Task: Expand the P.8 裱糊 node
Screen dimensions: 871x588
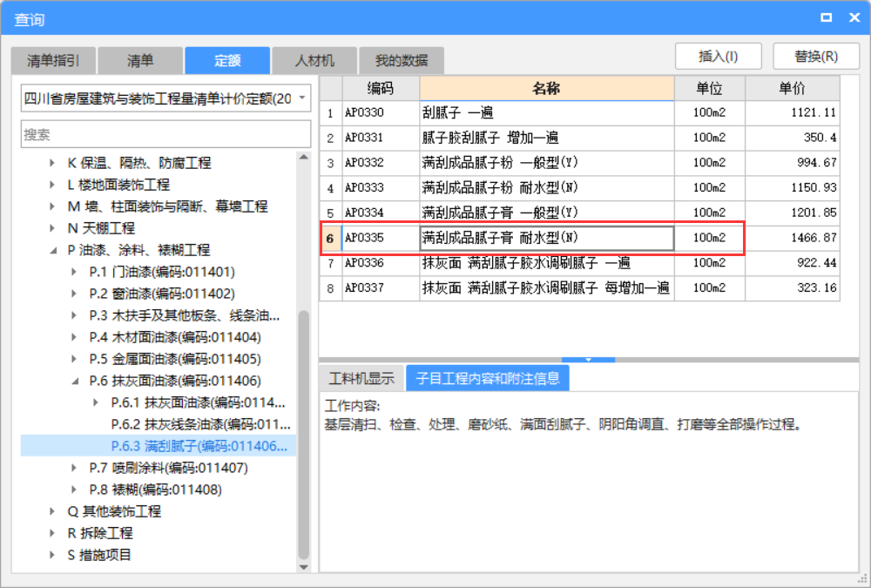Action: 74,490
